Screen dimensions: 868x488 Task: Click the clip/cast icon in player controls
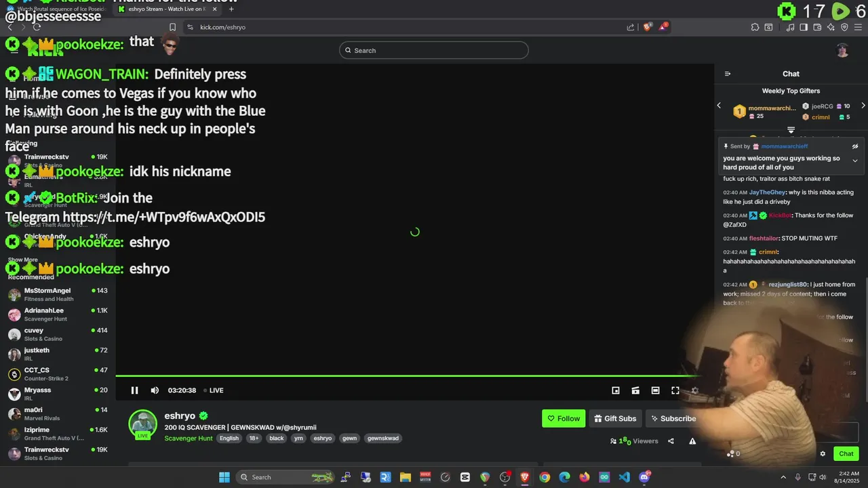[635, 390]
